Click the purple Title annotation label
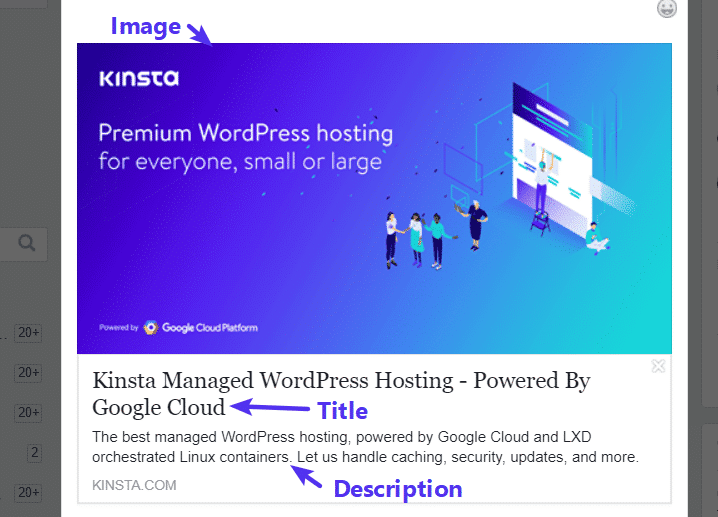 point(342,411)
